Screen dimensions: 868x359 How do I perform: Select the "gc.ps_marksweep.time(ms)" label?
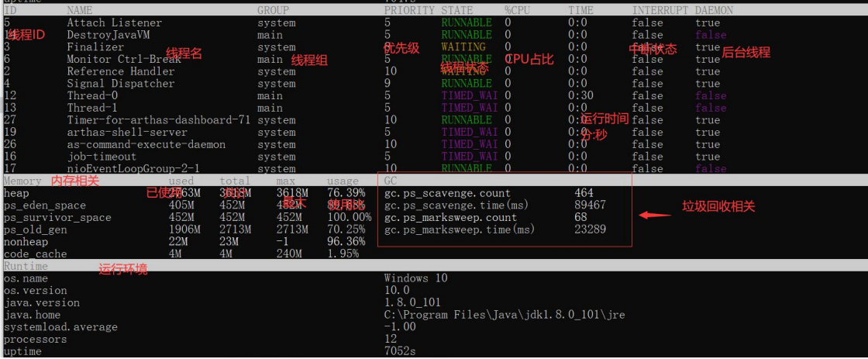pos(460,230)
